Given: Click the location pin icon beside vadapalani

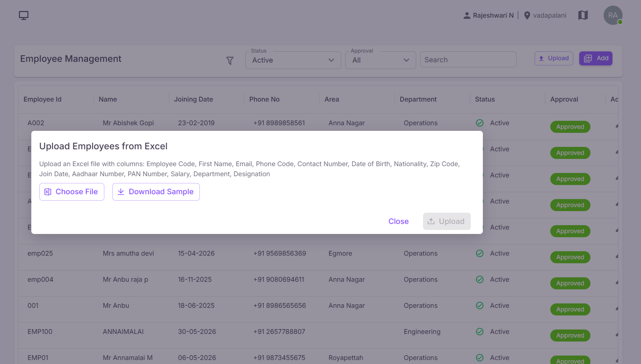Looking at the screenshot, I should pos(527,15).
